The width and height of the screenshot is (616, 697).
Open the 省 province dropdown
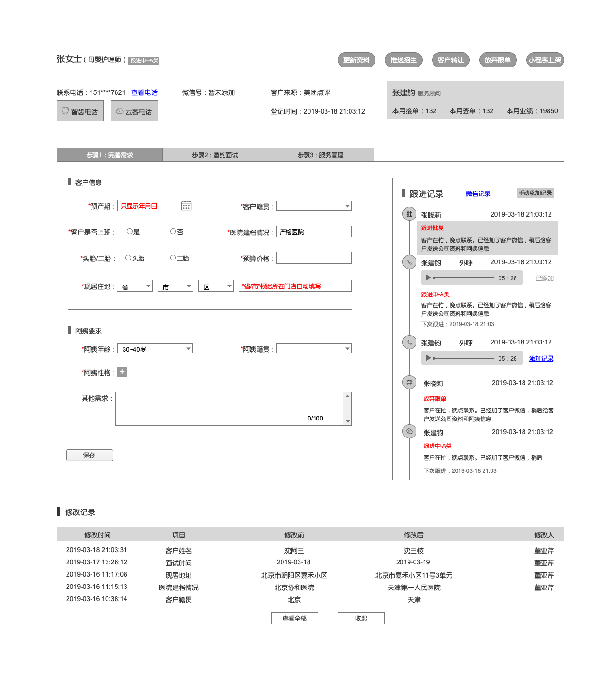135,286
